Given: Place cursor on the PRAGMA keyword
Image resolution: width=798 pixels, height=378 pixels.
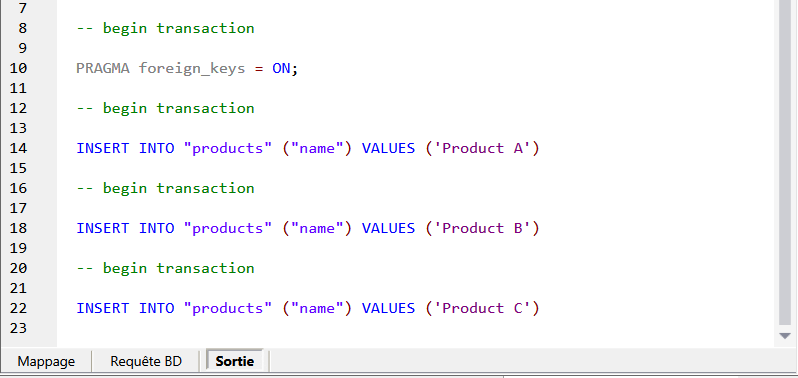Looking at the screenshot, I should click(103, 68).
